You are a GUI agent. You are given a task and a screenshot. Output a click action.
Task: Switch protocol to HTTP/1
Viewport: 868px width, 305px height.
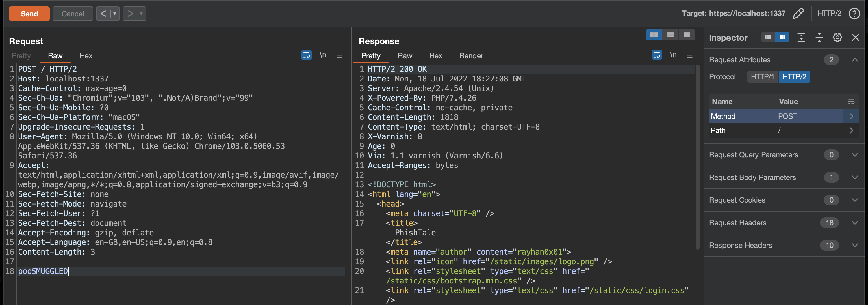point(762,77)
